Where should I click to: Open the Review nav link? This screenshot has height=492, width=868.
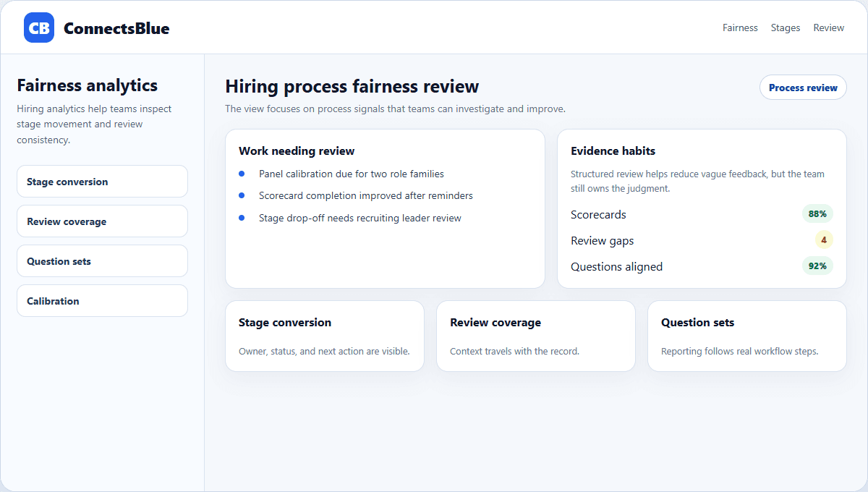[x=829, y=27]
